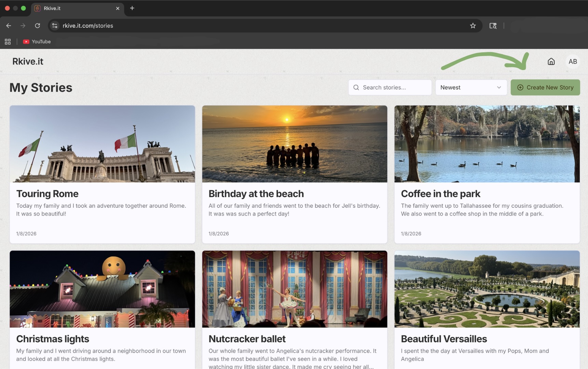The image size is (588, 369).
Task: Close the Rkive.it tab
Action: [118, 8]
